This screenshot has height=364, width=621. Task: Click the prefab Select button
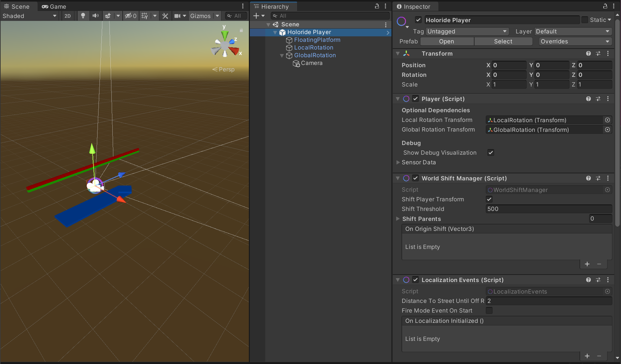[x=503, y=41]
